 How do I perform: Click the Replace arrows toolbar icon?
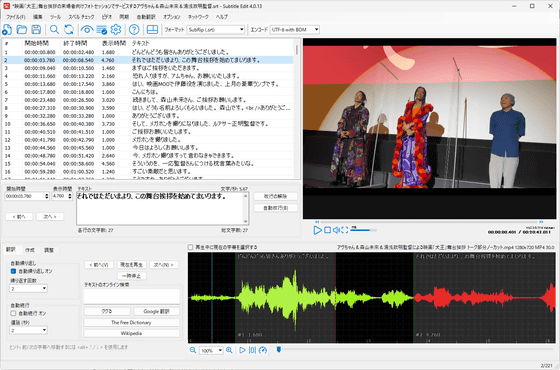(69, 30)
